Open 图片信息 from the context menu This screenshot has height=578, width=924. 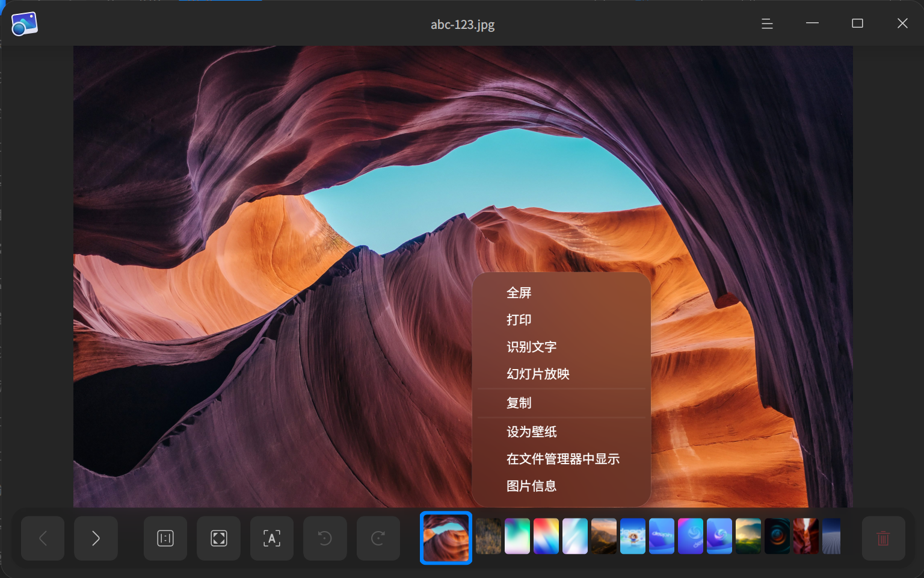click(561, 486)
